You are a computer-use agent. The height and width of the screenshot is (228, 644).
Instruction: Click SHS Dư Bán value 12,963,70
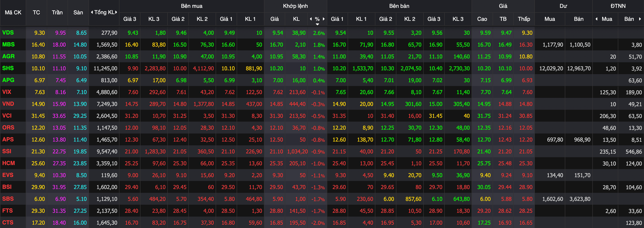pos(579,68)
